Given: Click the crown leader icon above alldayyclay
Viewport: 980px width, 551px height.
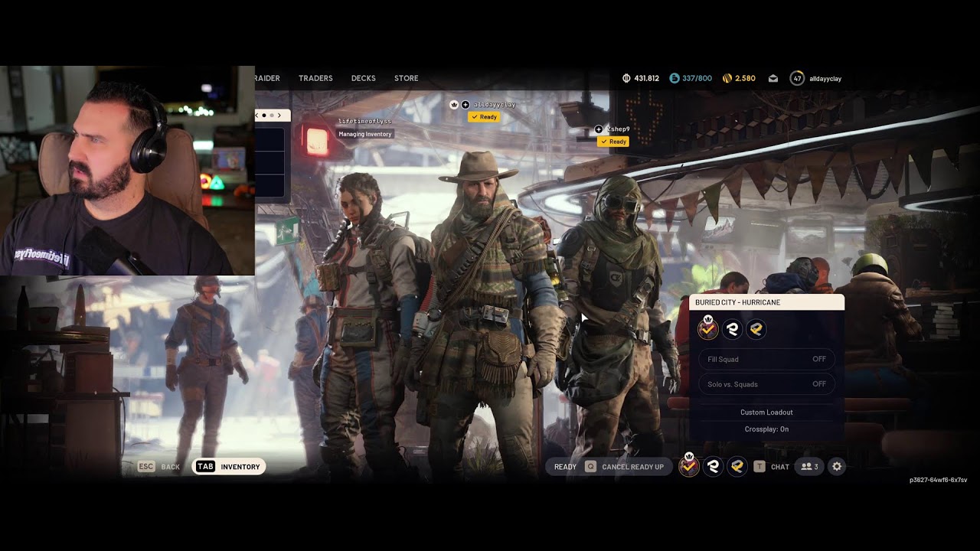Looking at the screenshot, I should point(454,104).
